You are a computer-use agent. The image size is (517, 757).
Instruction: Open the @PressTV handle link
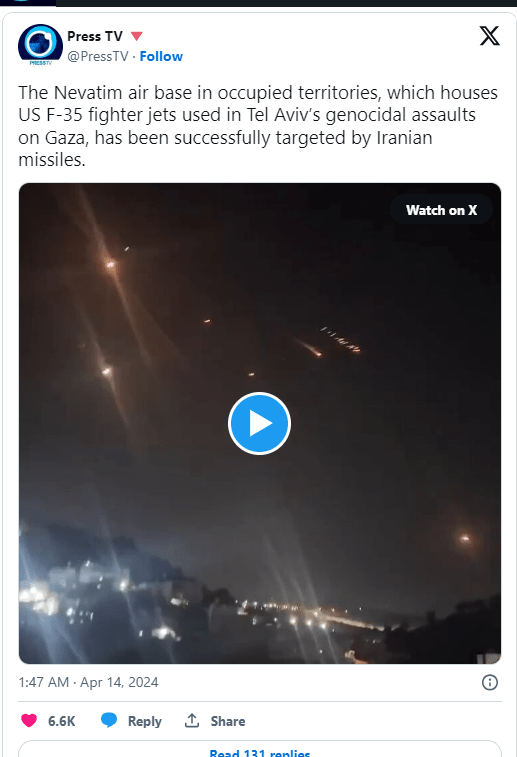[98, 56]
